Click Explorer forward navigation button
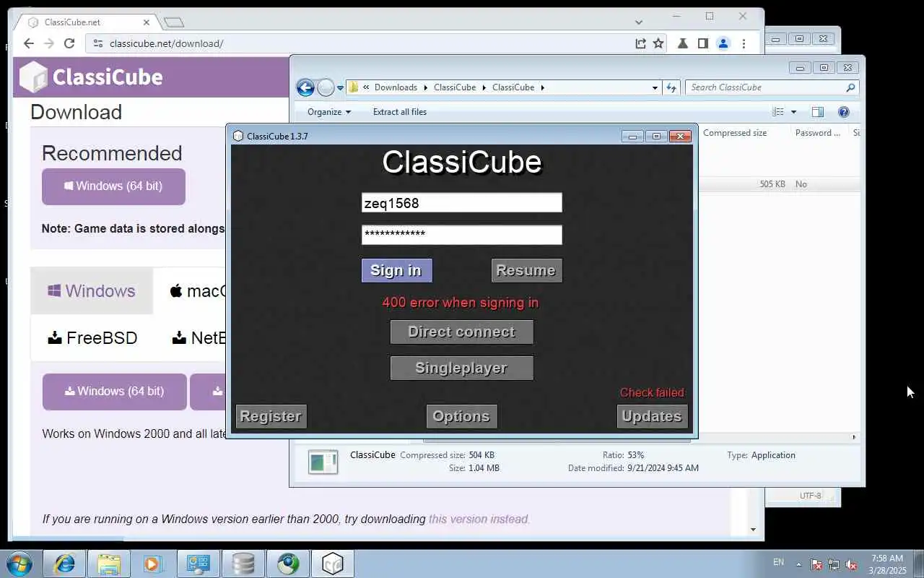This screenshot has width=924, height=578. pyautogui.click(x=326, y=87)
